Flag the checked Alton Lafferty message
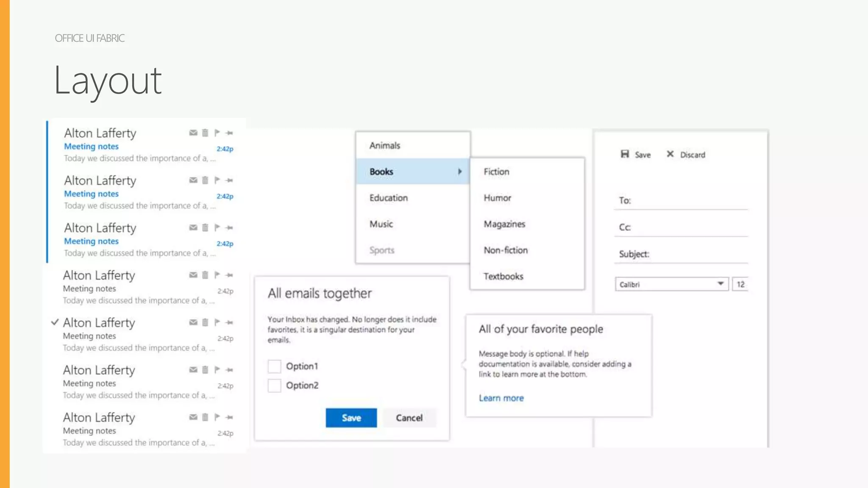 click(217, 322)
